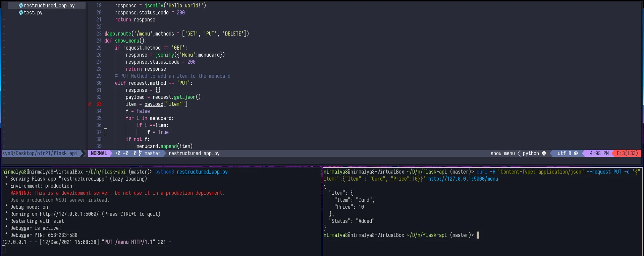The image size is (644, 256).
Task: Click the git branch icon before master
Action: click(x=140, y=153)
